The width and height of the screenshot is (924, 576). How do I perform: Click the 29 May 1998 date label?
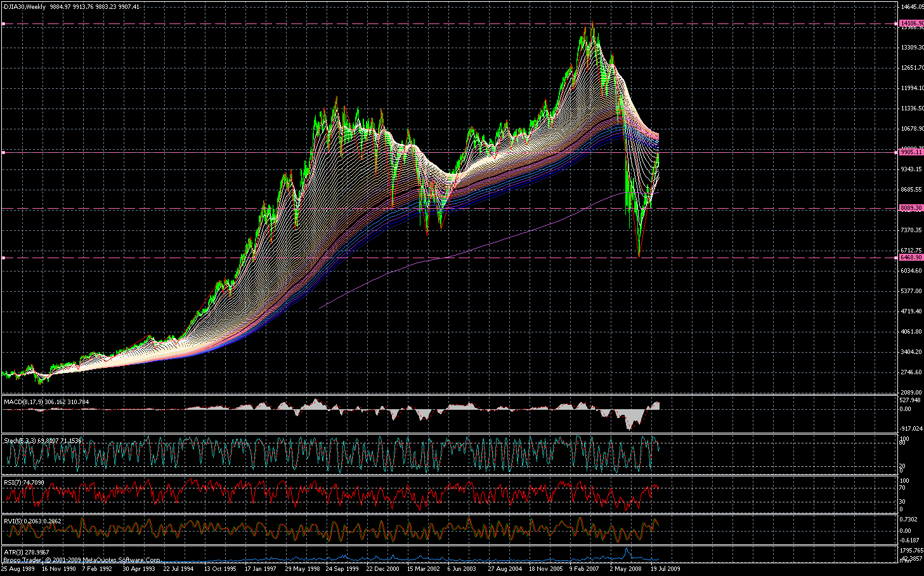tap(303, 569)
